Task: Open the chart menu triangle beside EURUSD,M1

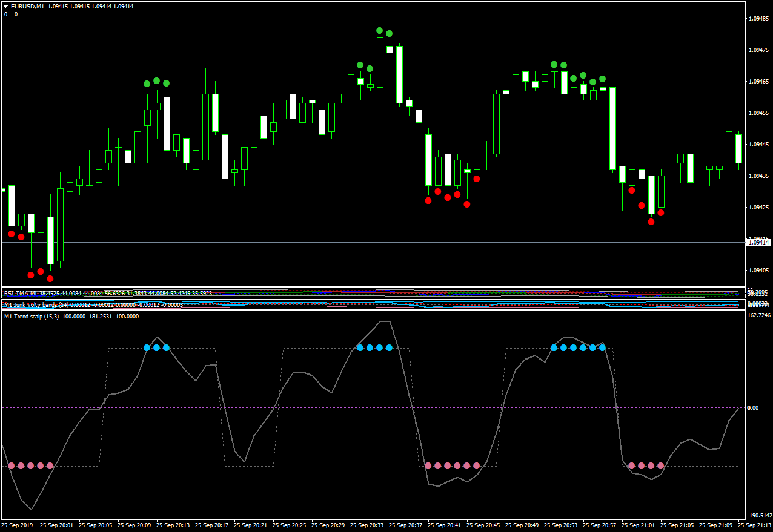Action: [6, 6]
